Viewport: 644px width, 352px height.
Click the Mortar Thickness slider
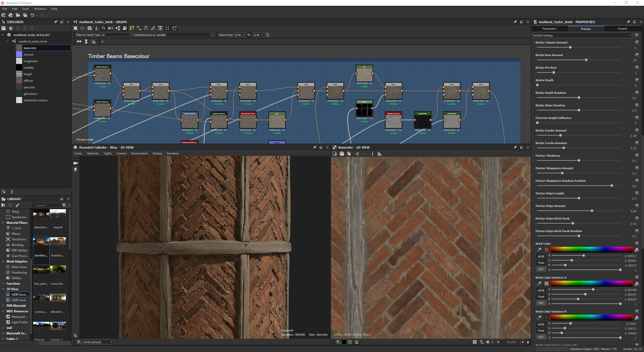pos(579,161)
